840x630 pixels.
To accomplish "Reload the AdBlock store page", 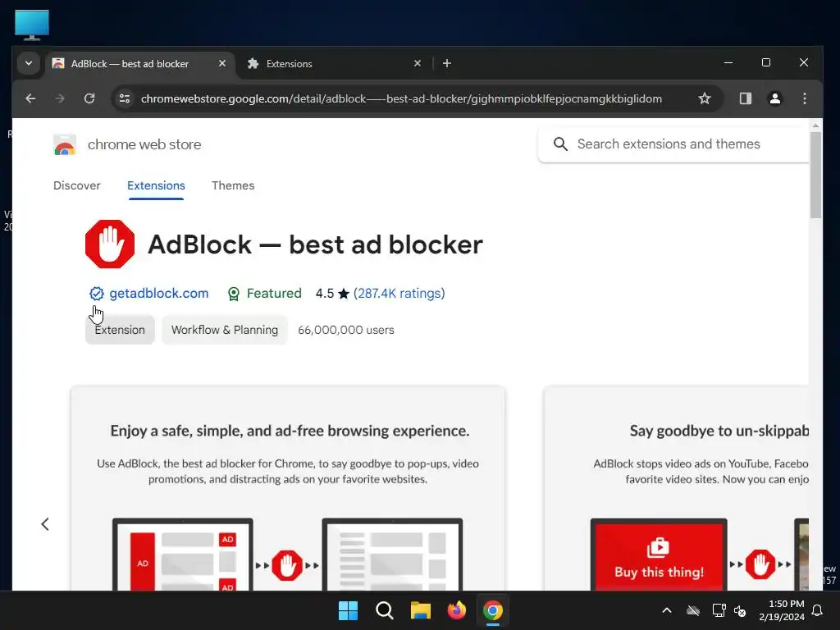I will [89, 98].
